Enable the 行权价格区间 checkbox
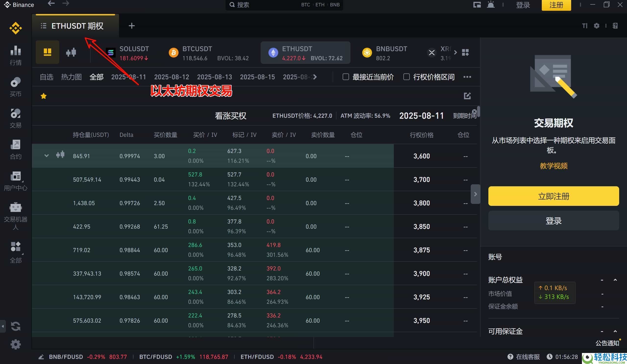The image size is (627, 364). [x=407, y=77]
